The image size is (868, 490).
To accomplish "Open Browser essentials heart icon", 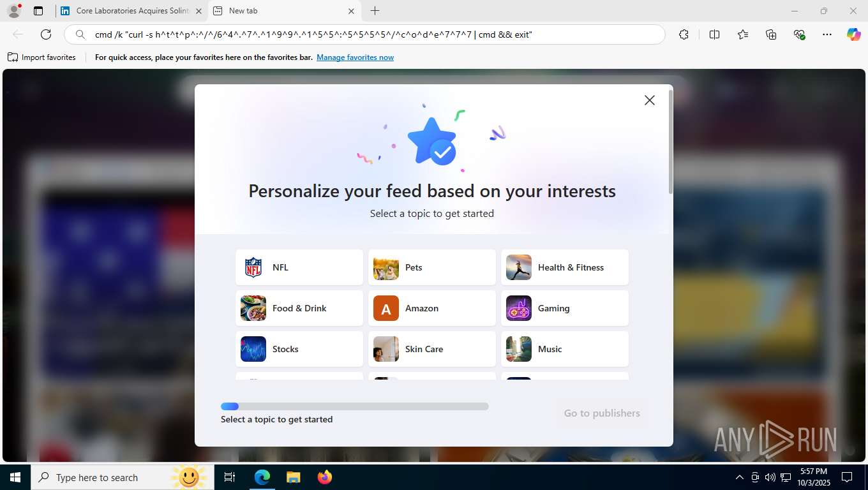I will tap(799, 34).
